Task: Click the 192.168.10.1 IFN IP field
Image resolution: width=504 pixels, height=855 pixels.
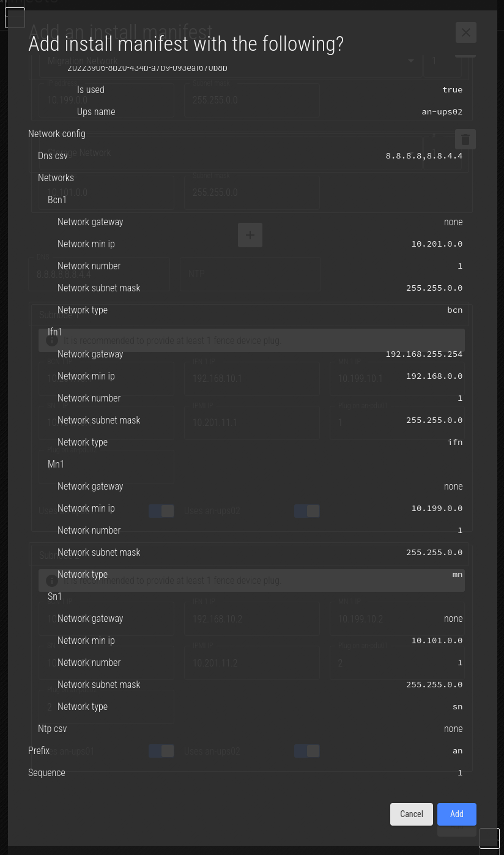Action: coord(252,379)
